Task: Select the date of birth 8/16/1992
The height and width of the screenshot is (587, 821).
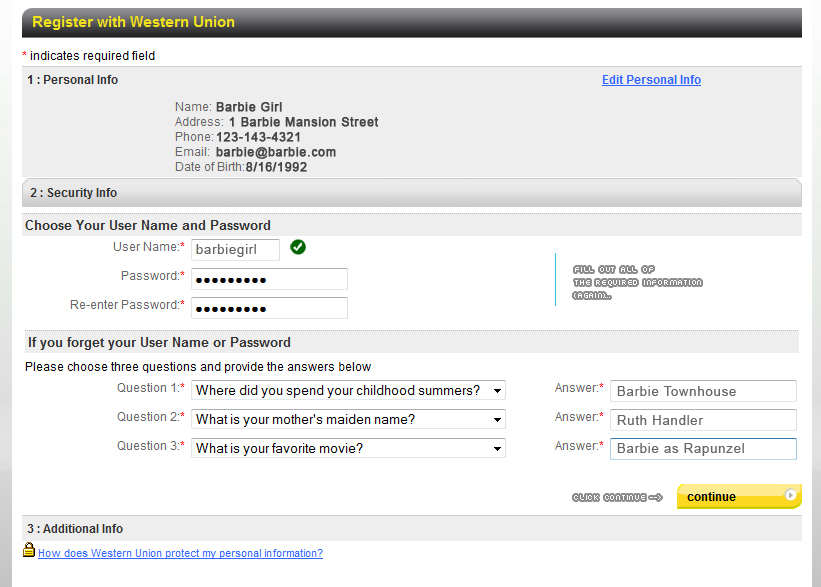Action: tap(276, 168)
